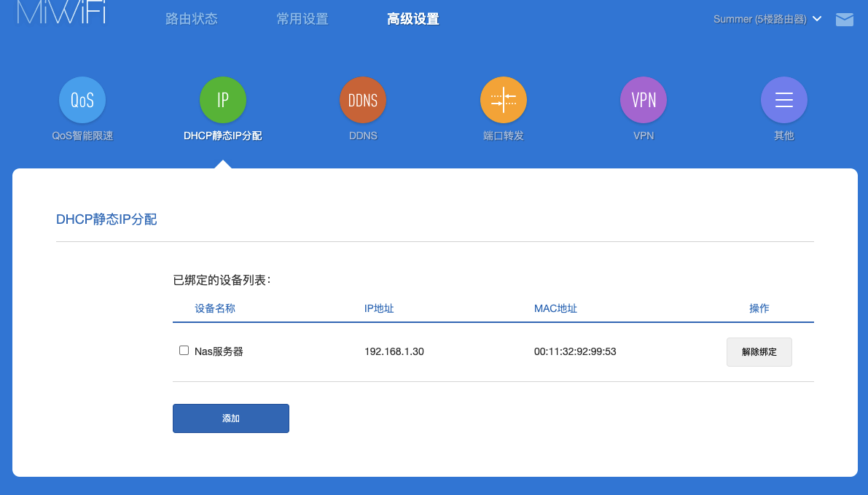This screenshot has height=495, width=868.
Task: Click the MAC address 00:11:32:92:99:53
Action: click(x=575, y=351)
